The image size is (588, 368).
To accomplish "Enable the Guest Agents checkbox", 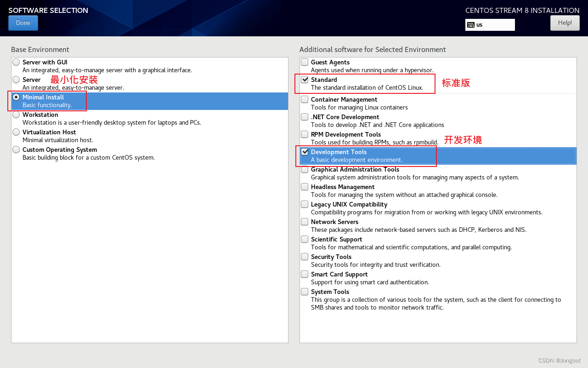I will click(x=305, y=62).
